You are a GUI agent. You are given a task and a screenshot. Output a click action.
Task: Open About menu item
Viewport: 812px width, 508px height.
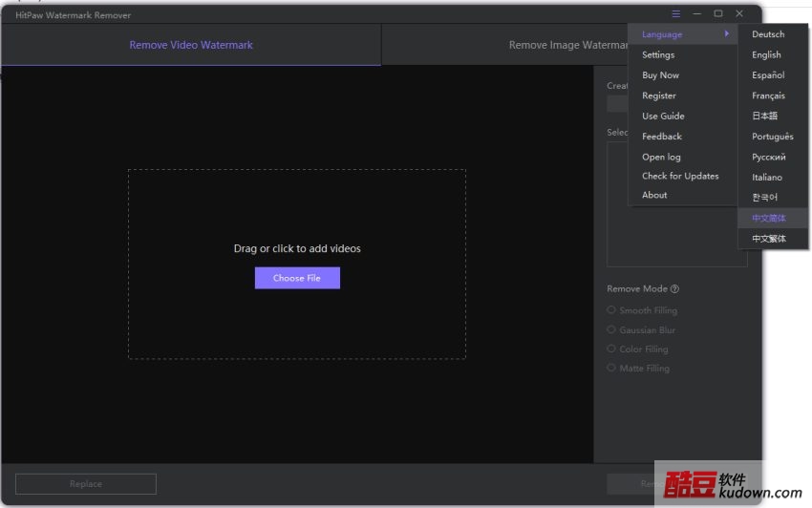click(682, 195)
